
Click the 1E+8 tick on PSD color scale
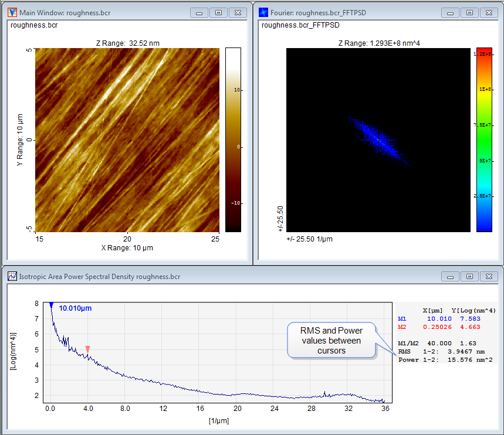(x=485, y=89)
